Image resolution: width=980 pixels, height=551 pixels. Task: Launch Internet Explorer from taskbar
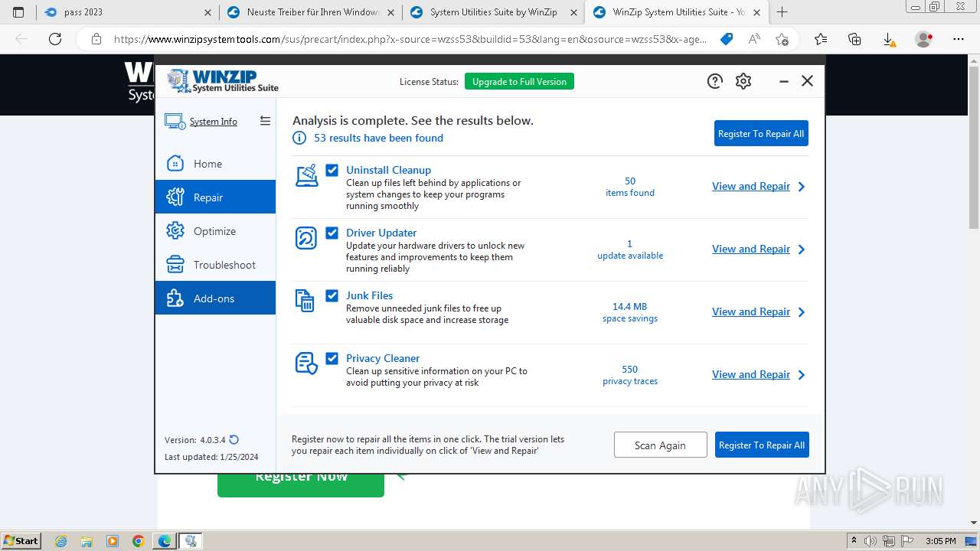(x=60, y=541)
